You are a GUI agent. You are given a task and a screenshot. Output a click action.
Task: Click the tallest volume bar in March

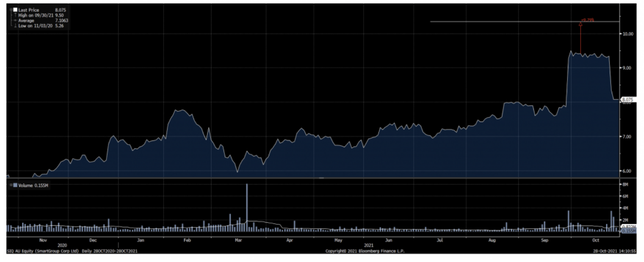[247, 207]
